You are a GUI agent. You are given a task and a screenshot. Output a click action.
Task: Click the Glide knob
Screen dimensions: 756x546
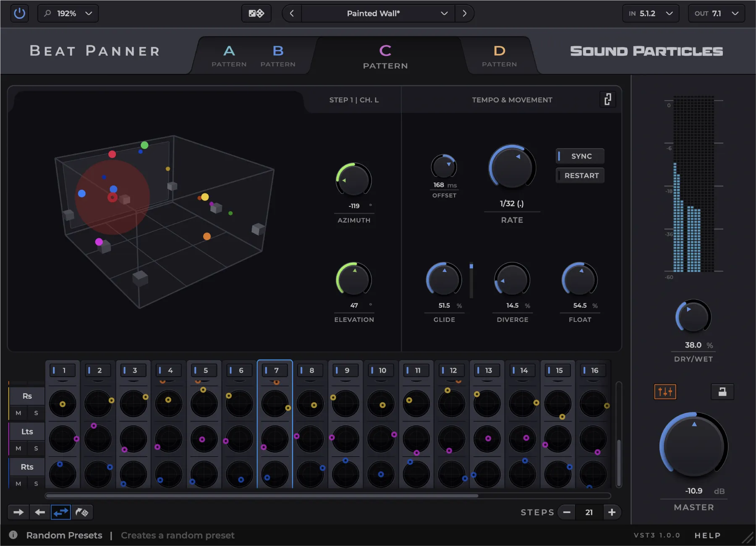[x=444, y=280]
